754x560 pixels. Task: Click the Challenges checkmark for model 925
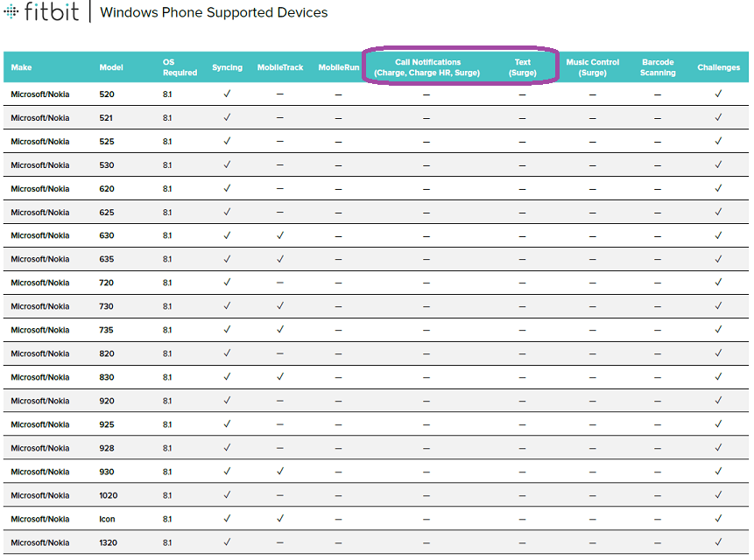(x=718, y=424)
